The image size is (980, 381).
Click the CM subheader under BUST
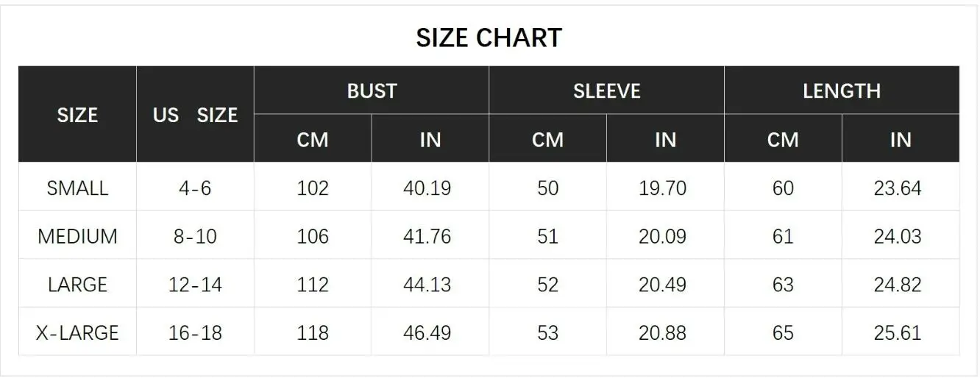click(x=313, y=140)
